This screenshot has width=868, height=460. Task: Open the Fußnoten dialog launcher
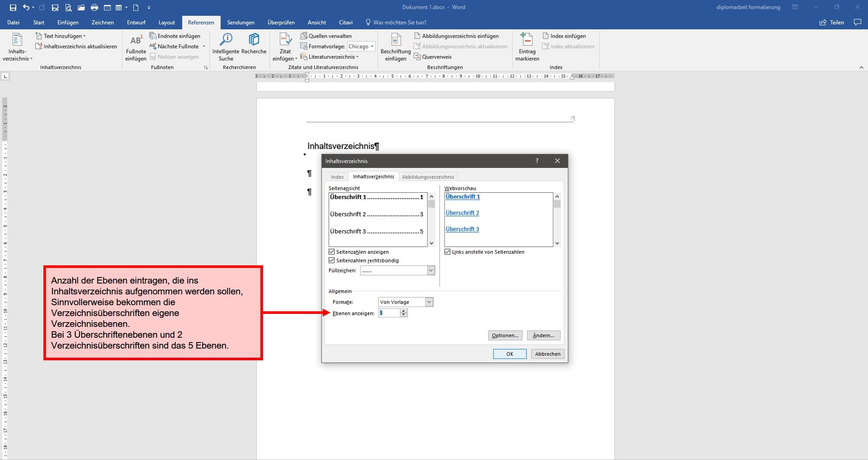(206, 68)
